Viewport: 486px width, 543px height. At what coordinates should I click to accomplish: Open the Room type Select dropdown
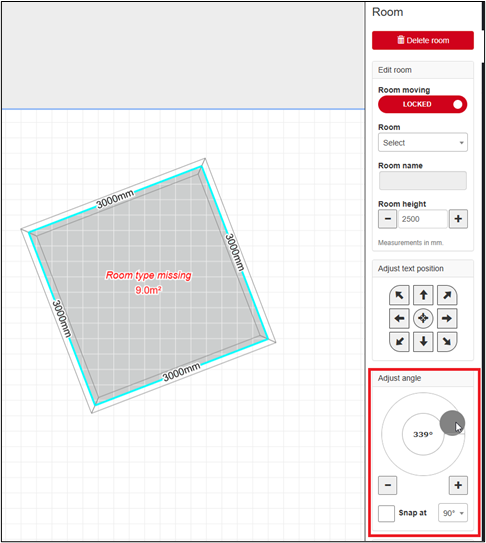[423, 142]
